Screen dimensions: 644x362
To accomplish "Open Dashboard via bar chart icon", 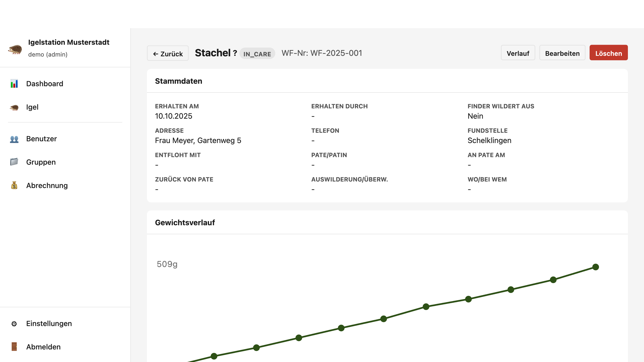I will pos(14,84).
